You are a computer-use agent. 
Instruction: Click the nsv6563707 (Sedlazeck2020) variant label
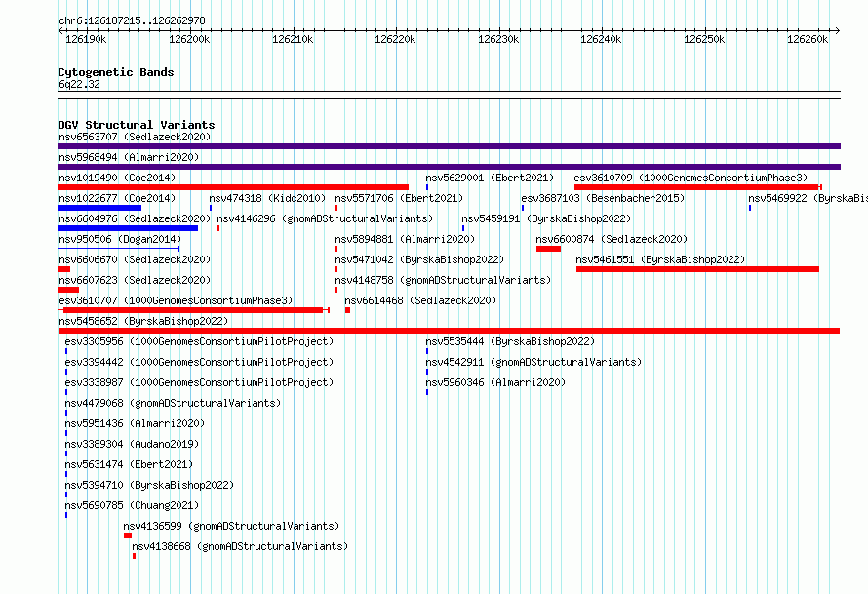(135, 137)
